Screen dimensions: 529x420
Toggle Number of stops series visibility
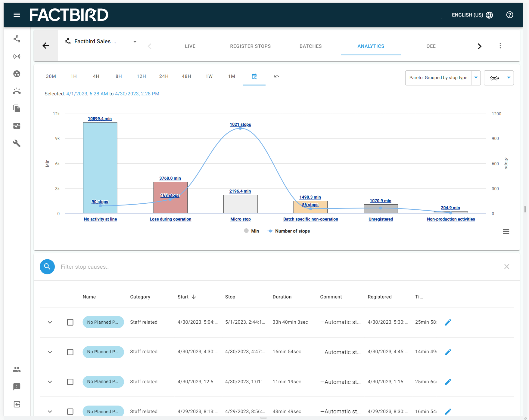point(288,231)
